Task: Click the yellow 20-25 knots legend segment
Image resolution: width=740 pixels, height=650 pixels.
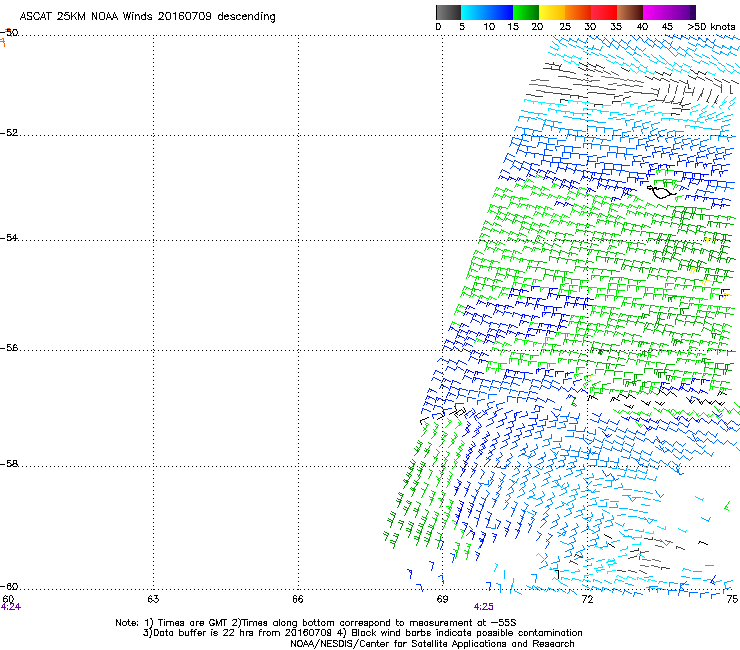Action: (x=552, y=12)
